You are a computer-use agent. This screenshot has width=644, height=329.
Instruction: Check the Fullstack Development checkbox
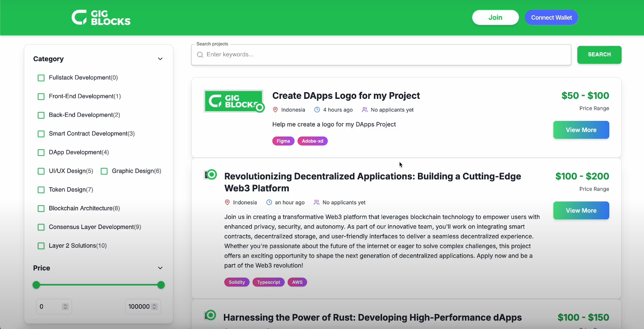tap(41, 78)
